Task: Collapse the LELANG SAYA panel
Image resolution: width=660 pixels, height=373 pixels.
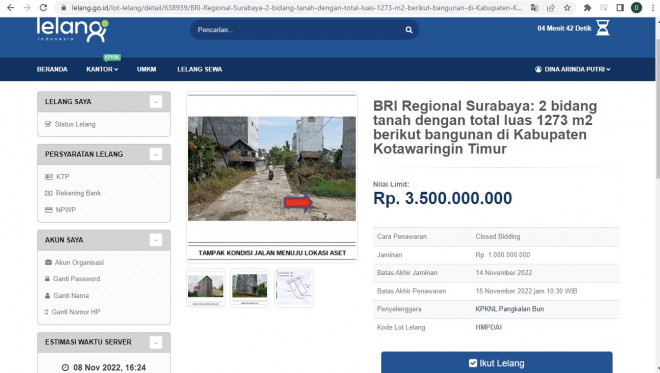Action: (156, 101)
